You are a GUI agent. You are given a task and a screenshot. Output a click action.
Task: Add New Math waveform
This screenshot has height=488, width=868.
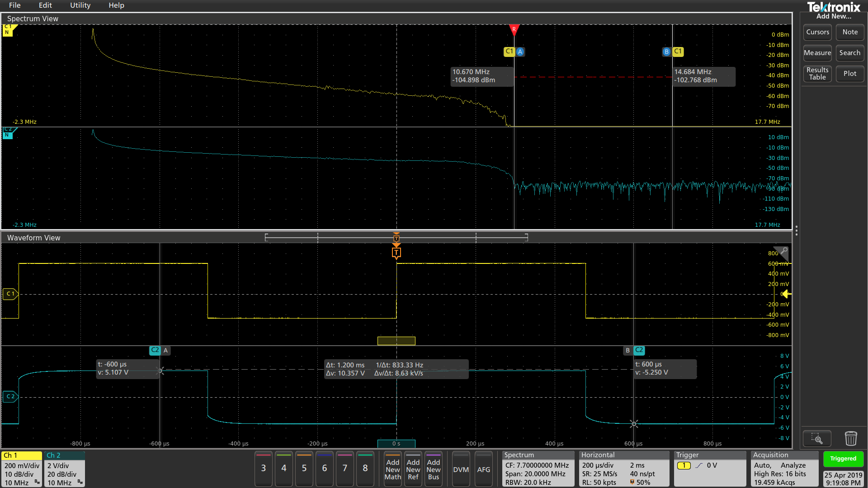pos(393,469)
